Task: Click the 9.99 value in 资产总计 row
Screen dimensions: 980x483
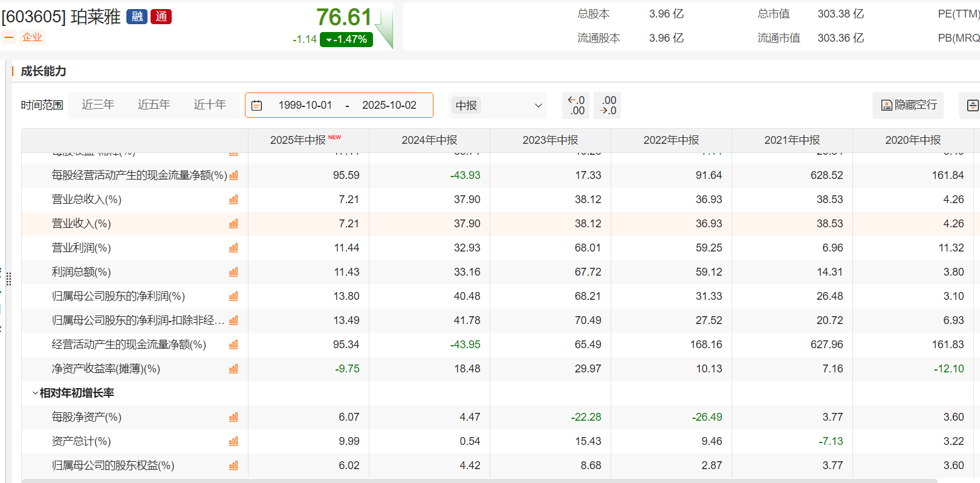Action: click(x=349, y=441)
